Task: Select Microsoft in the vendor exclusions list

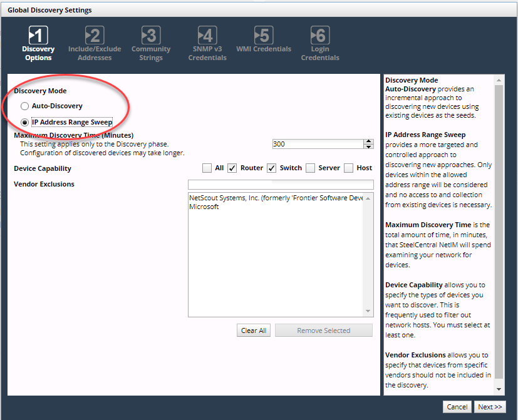Action: 204,207
